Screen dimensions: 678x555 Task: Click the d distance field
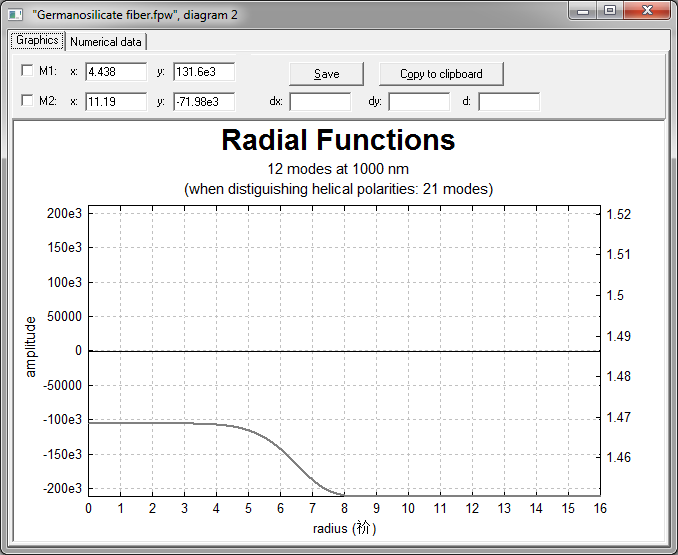(509, 102)
